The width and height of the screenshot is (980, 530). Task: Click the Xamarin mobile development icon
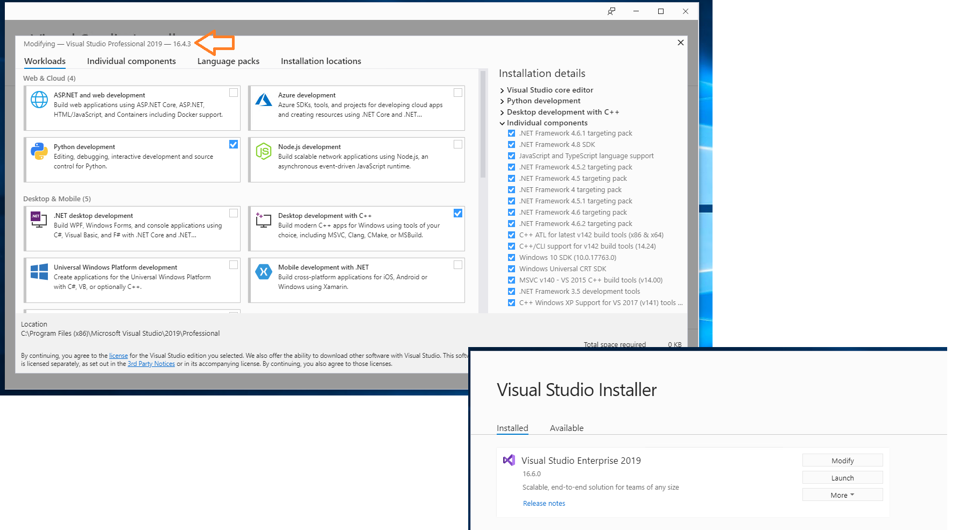tap(264, 272)
